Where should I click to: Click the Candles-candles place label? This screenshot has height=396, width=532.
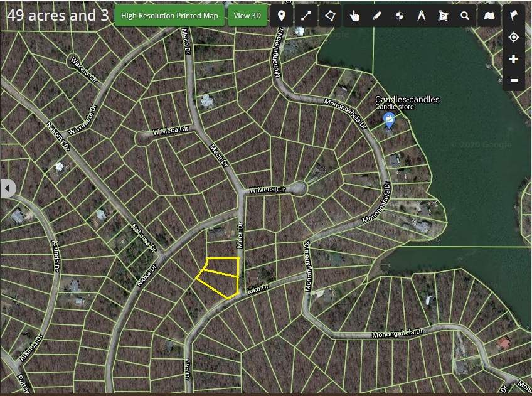tap(407, 99)
